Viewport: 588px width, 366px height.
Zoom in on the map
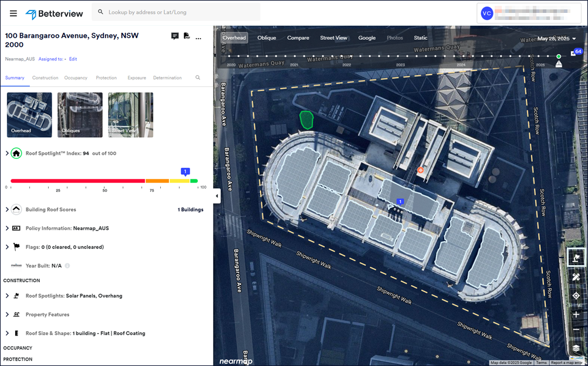pos(576,314)
